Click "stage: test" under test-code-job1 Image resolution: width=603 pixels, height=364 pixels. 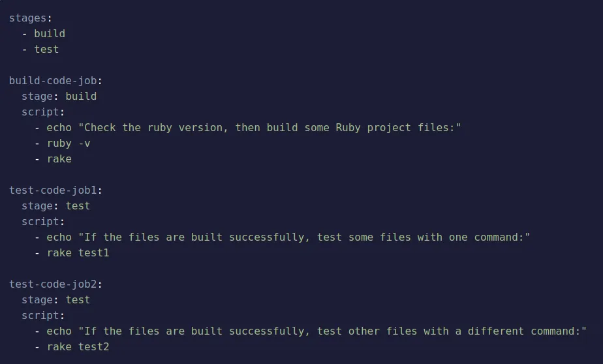pos(55,205)
